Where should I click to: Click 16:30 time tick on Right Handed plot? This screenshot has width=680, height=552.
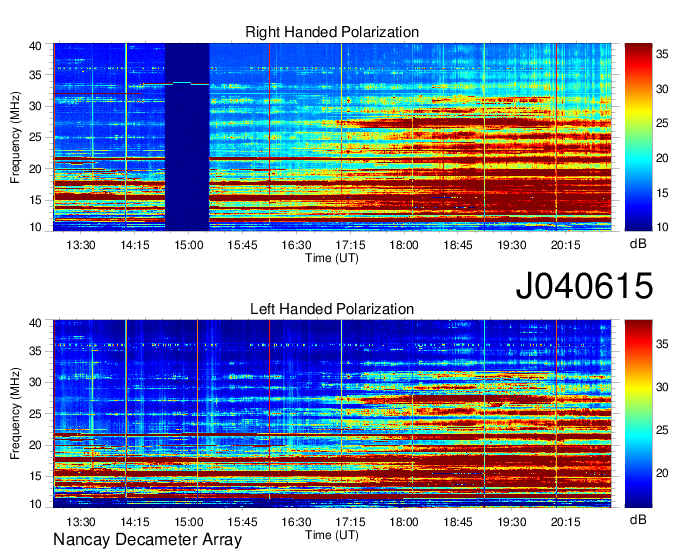(x=296, y=245)
